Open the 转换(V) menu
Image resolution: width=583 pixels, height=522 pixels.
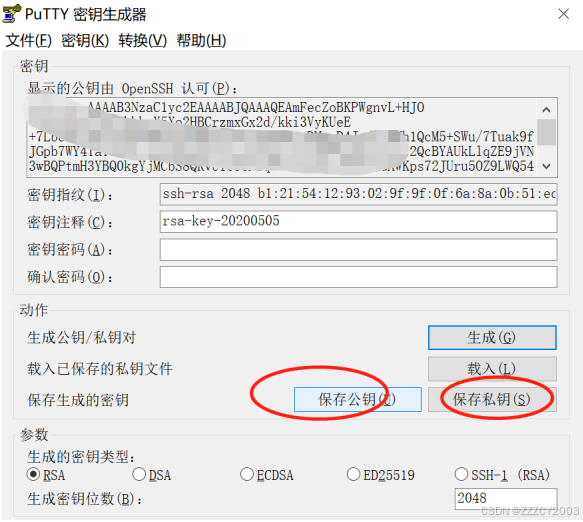pos(142,40)
